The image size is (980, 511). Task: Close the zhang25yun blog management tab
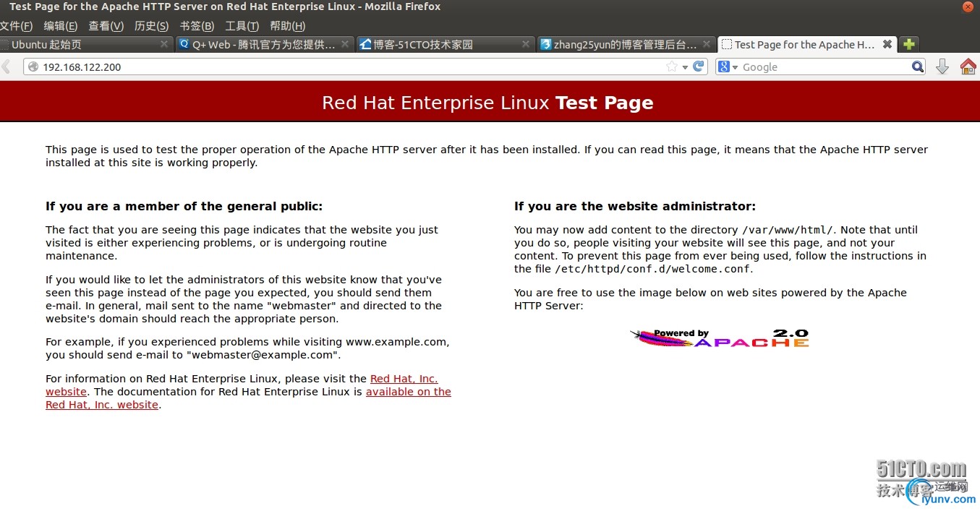(707, 44)
